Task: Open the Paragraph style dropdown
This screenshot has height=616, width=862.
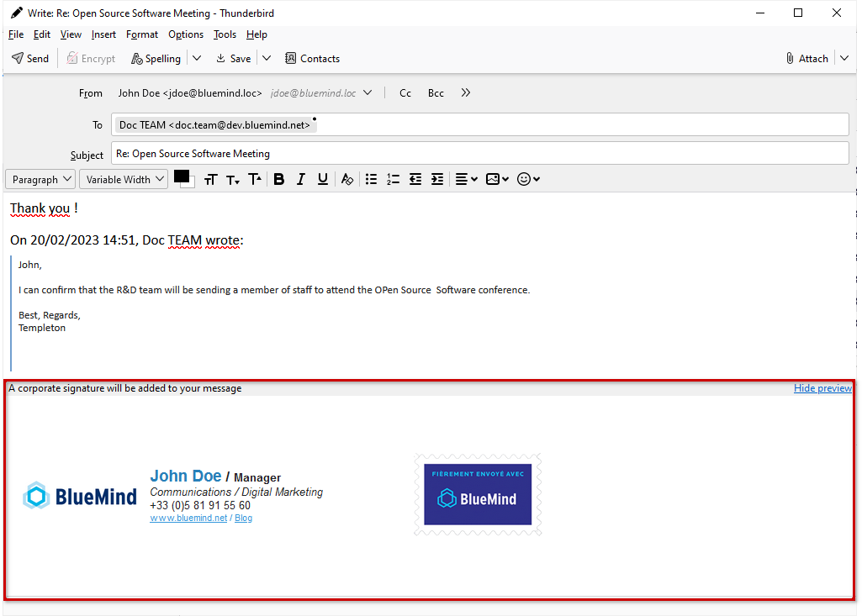Action: coord(40,179)
